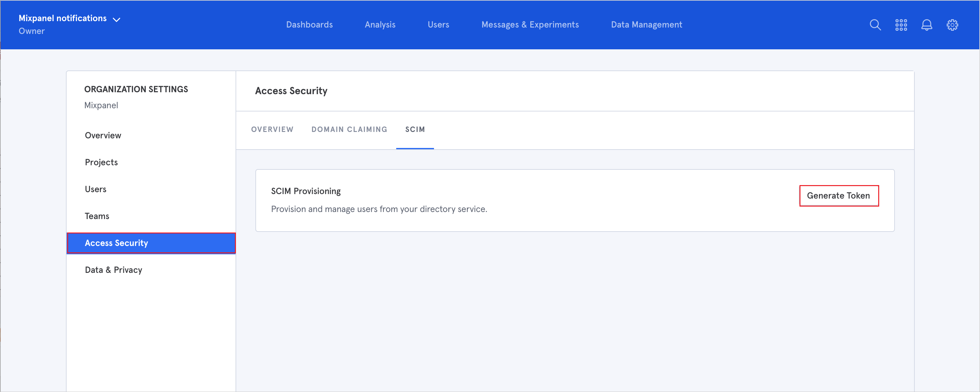
Task: Click the Users top navigation item
Action: tap(438, 24)
